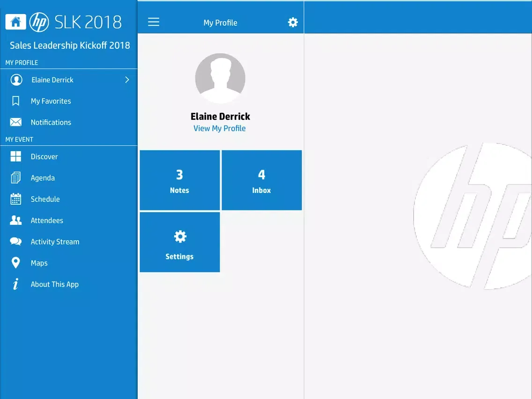Click the Maps location pin icon
Image resolution: width=532 pixels, height=399 pixels.
pyautogui.click(x=15, y=263)
